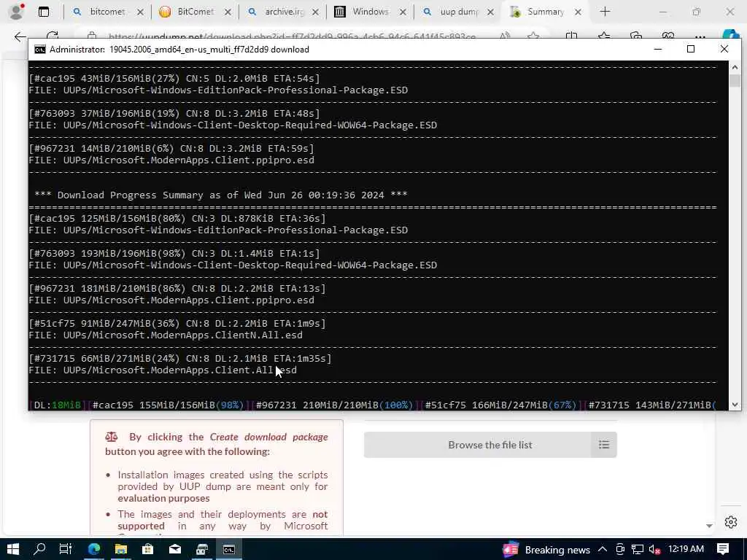This screenshot has width=747, height=560.
Task: Open Mail app from taskbar
Action: [175, 550]
